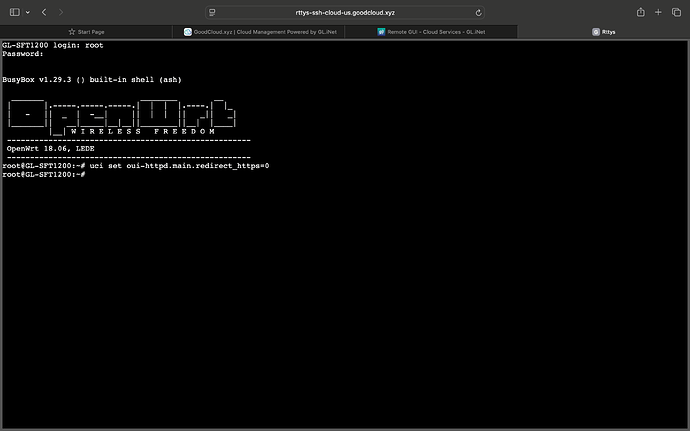Switch to the GoodCloud.xyz Cloud Management tab

point(259,32)
